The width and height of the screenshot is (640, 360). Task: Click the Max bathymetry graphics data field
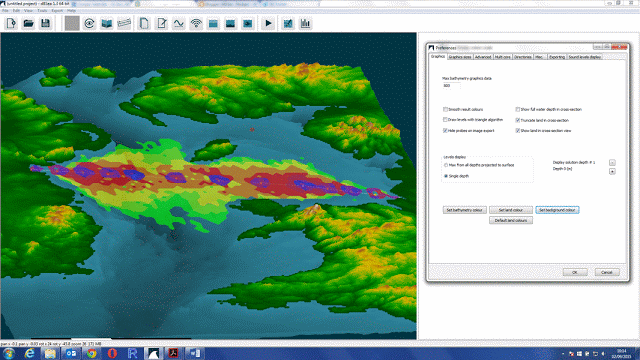451,86
